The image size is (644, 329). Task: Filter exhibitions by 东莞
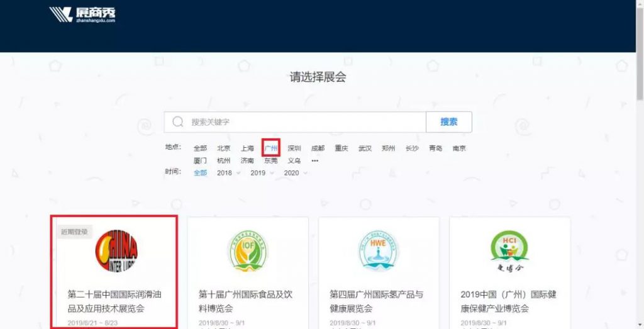(271, 160)
